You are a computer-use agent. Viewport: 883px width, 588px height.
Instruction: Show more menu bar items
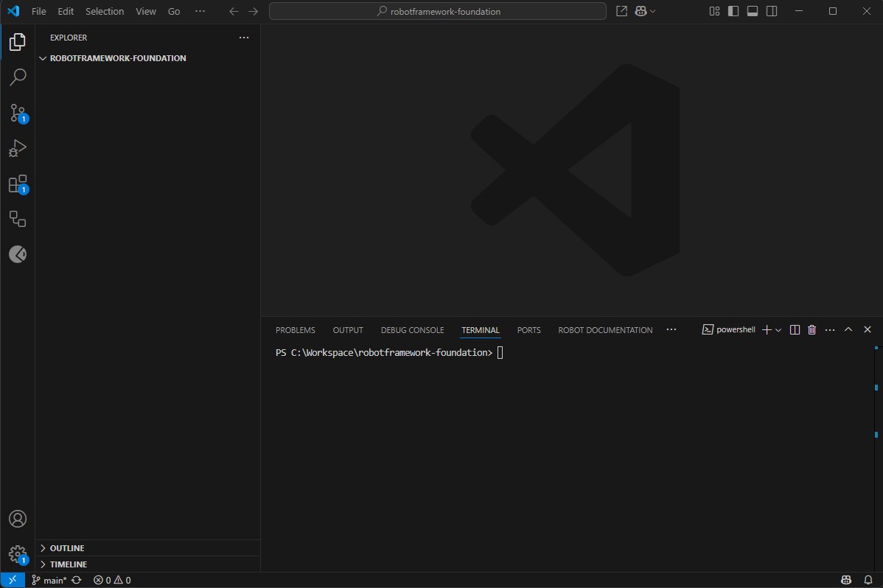point(200,11)
